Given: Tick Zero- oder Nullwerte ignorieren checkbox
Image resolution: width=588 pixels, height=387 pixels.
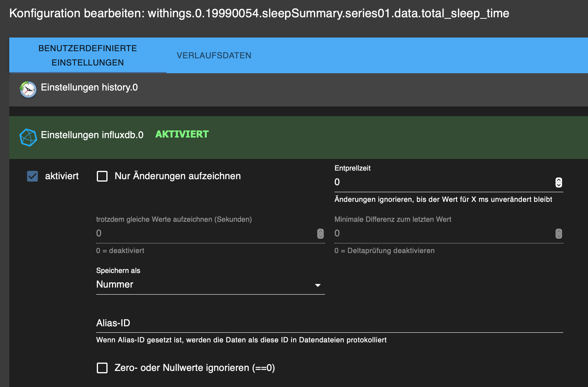Looking at the screenshot, I should 102,368.
